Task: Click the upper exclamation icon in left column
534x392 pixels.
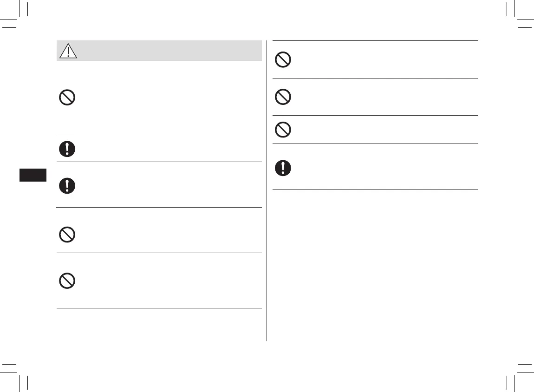Action: click(67, 148)
